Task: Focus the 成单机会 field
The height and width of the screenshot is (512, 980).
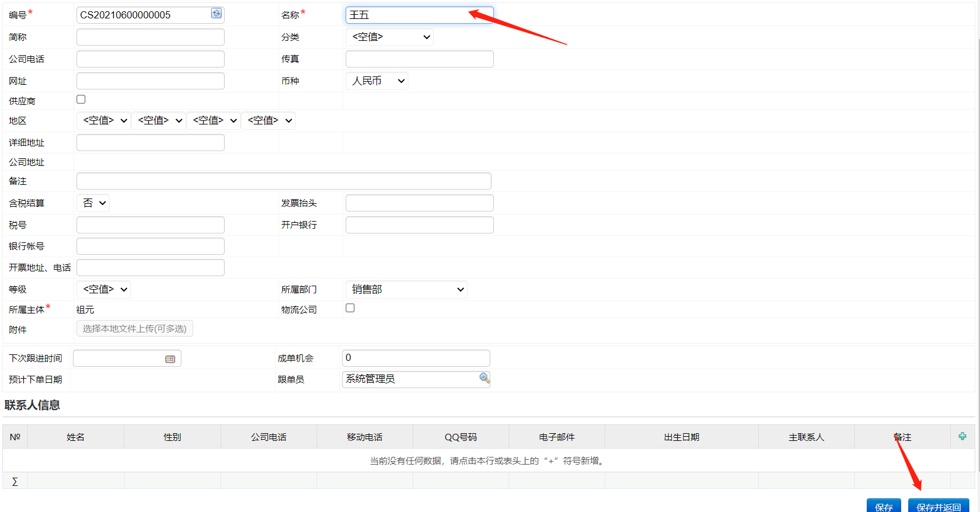Action: click(416, 358)
